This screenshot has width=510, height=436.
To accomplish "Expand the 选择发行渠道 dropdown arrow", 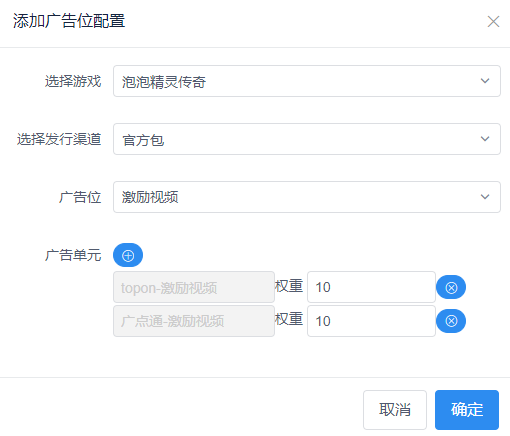I will (485, 139).
